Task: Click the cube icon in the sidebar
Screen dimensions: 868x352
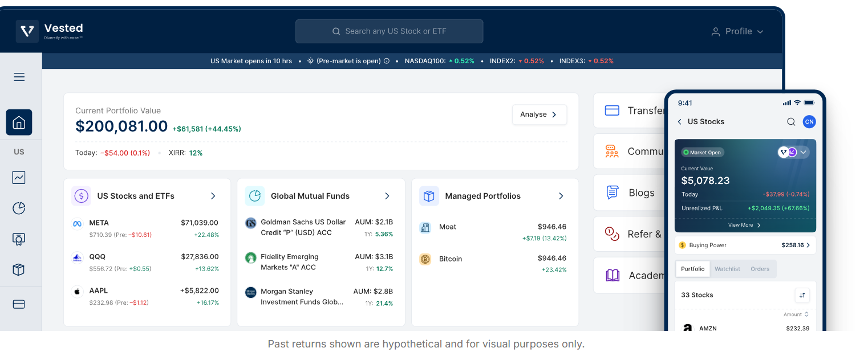Action: tap(19, 270)
